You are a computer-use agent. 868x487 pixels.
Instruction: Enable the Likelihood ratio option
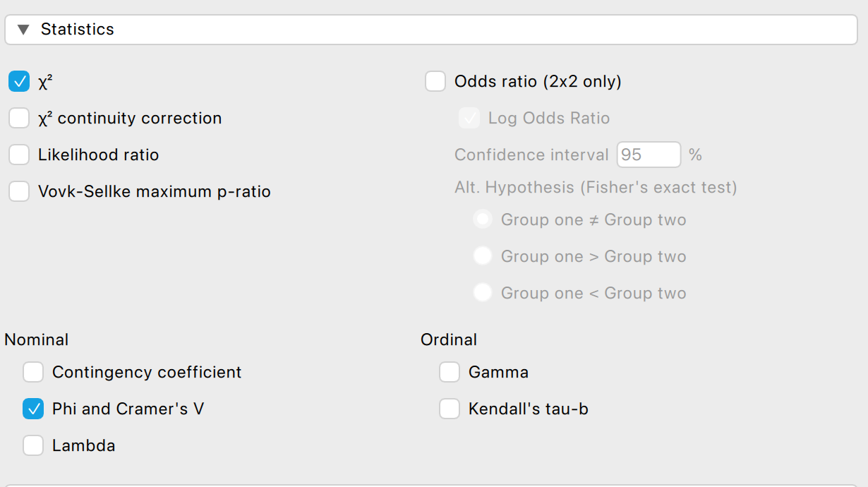[x=19, y=155]
